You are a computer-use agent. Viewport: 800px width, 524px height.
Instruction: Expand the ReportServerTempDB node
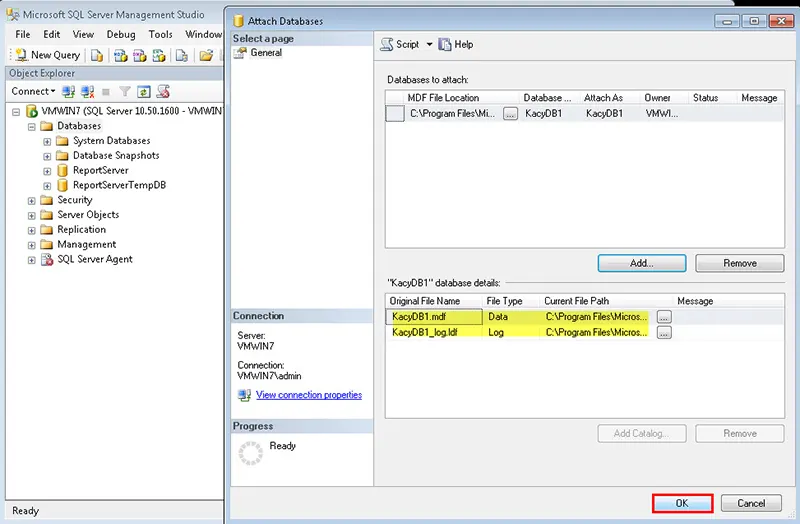click(x=47, y=186)
